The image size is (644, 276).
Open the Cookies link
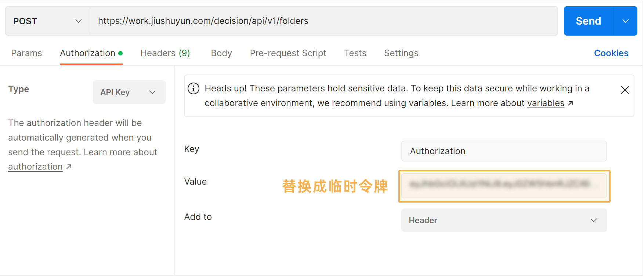click(611, 53)
